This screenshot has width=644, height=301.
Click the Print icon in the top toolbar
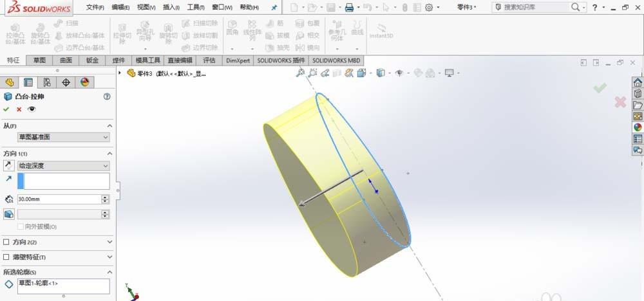point(349,7)
